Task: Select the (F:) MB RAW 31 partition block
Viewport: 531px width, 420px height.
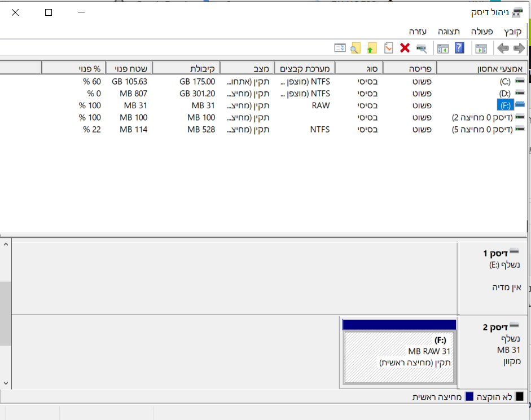Action: click(x=399, y=357)
